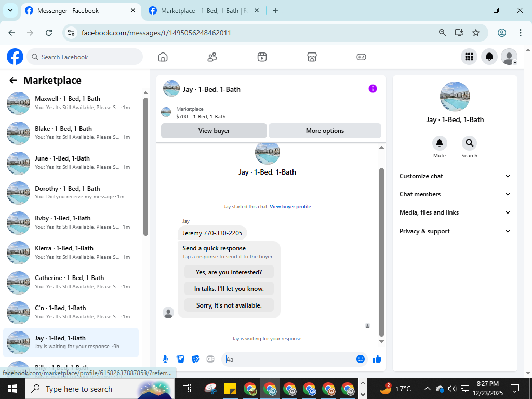Open a new browser tab
The image size is (532, 399).
[275, 10]
